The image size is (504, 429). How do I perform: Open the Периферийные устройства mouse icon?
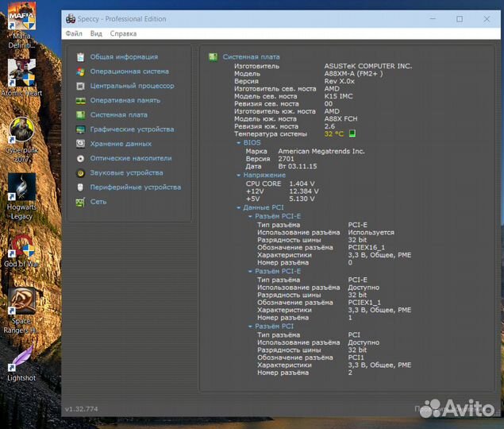coord(80,187)
